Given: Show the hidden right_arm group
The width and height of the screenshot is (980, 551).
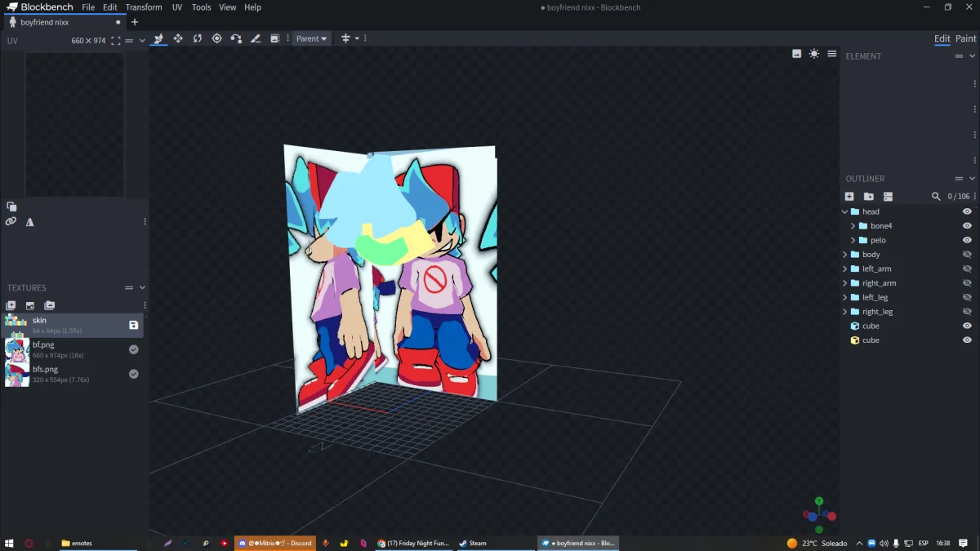Looking at the screenshot, I should tap(967, 283).
